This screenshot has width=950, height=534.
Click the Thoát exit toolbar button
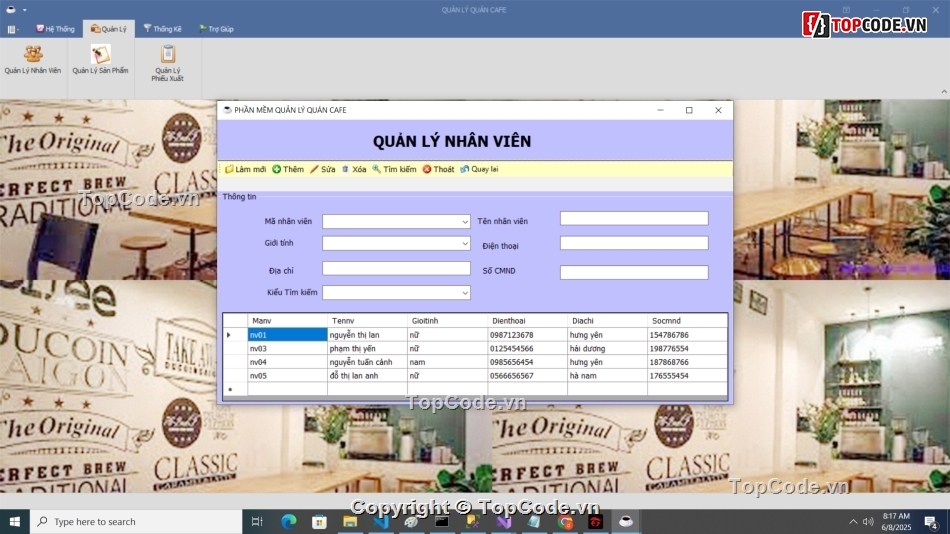(438, 169)
